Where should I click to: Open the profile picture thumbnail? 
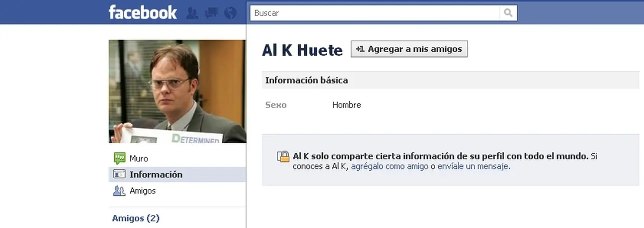point(177,91)
